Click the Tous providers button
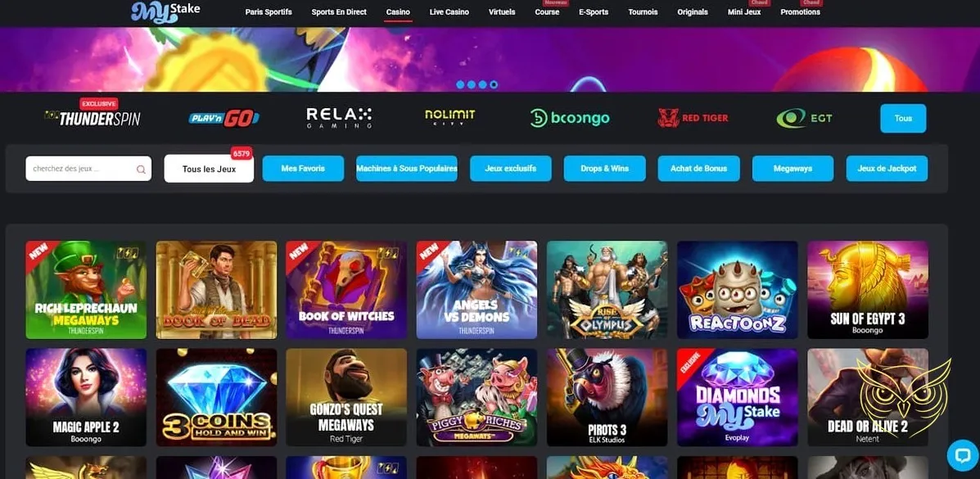 tap(903, 118)
